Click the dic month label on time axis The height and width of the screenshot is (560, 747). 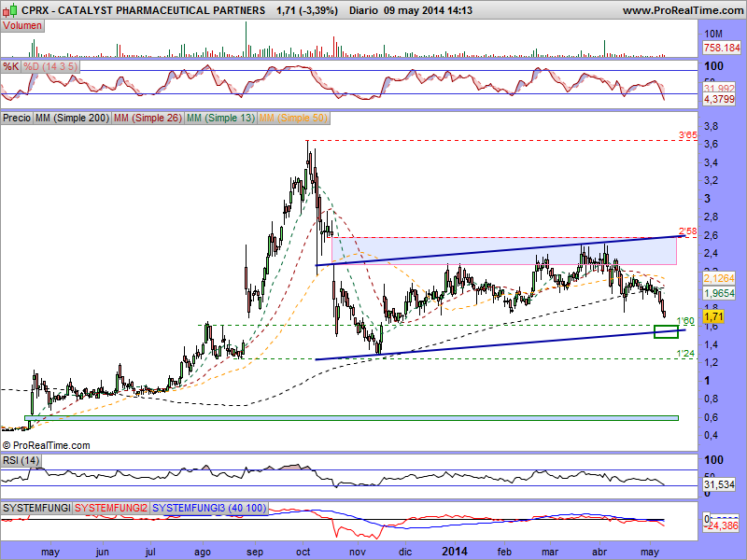point(405,552)
